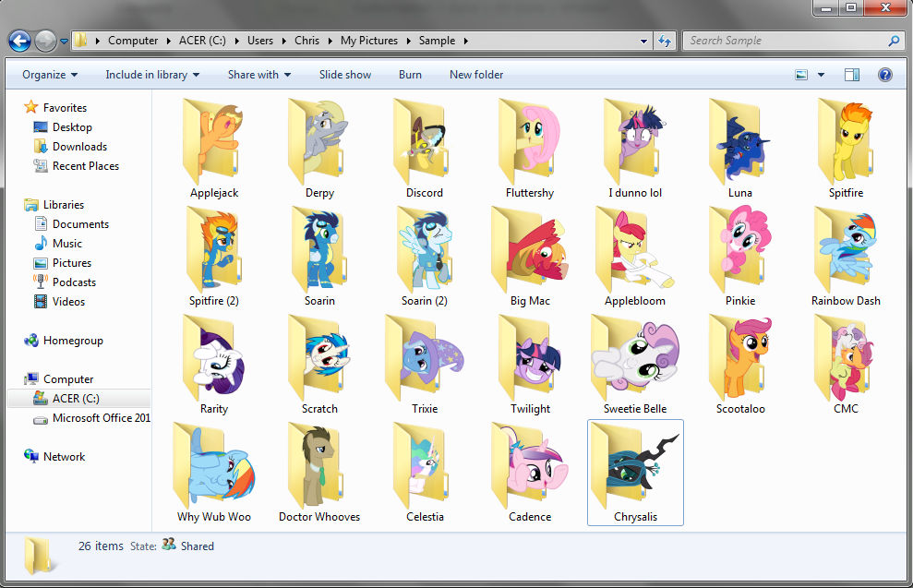This screenshot has width=913, height=588.
Task: Select the Scratch folder icon
Action: (319, 357)
